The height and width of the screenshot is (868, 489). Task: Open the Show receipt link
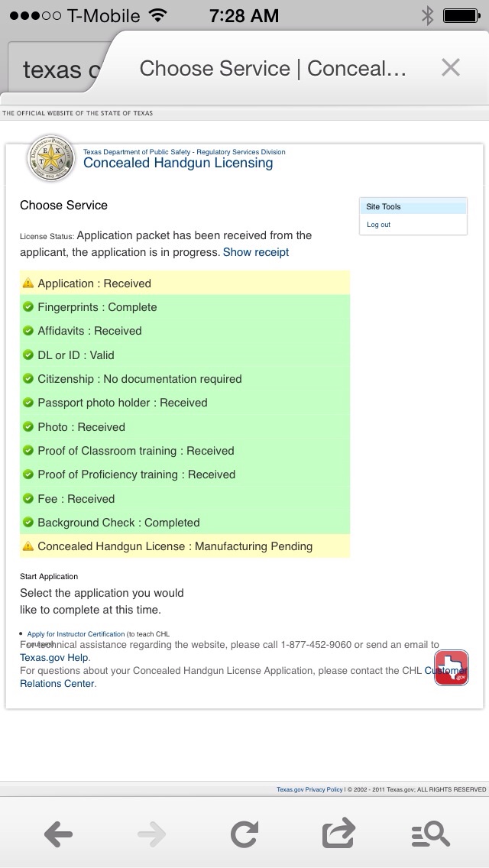[x=256, y=252]
